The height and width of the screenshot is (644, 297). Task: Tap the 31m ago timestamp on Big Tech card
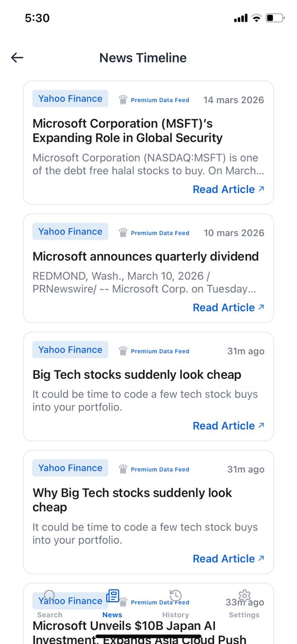246,351
